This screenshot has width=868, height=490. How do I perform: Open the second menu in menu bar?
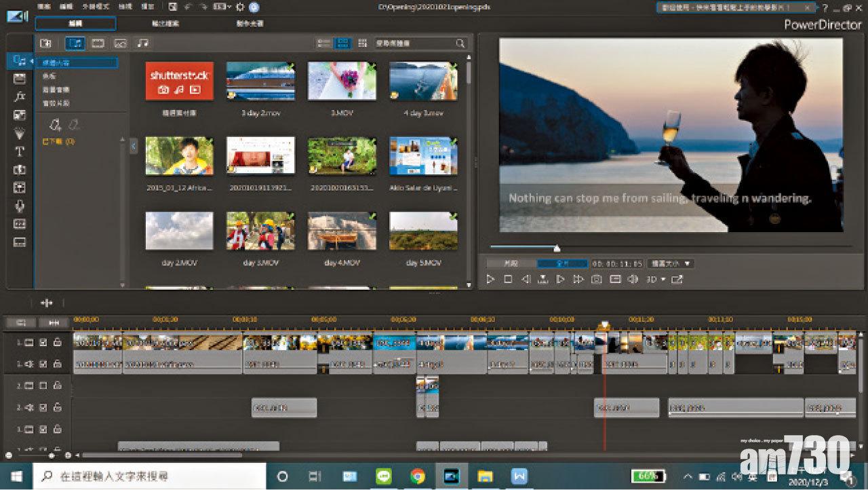coord(66,7)
